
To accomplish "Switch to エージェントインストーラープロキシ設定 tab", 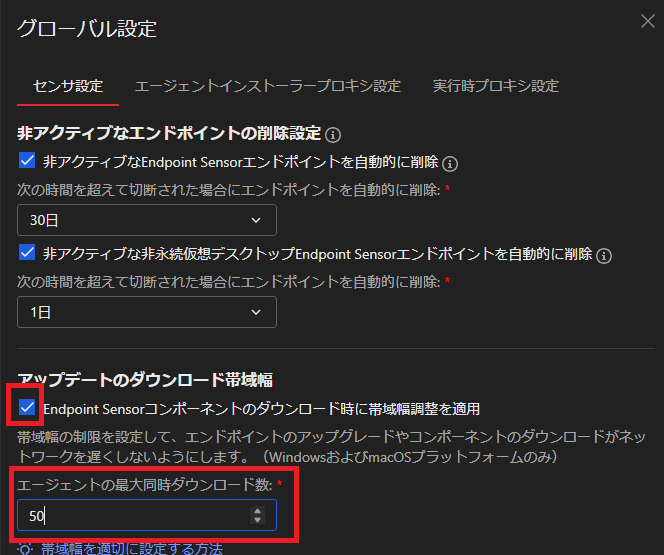I will click(267, 86).
